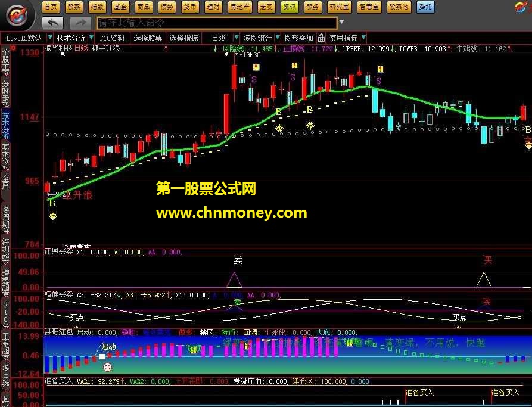This screenshot has height=407, width=532.
Task: Click the yellow diamond marker below first B signal
Action: point(52,216)
